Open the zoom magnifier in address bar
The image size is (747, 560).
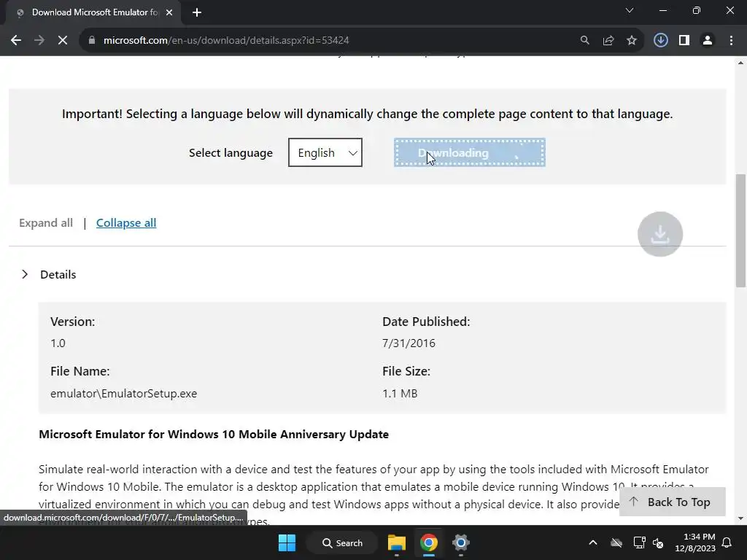[x=584, y=41]
